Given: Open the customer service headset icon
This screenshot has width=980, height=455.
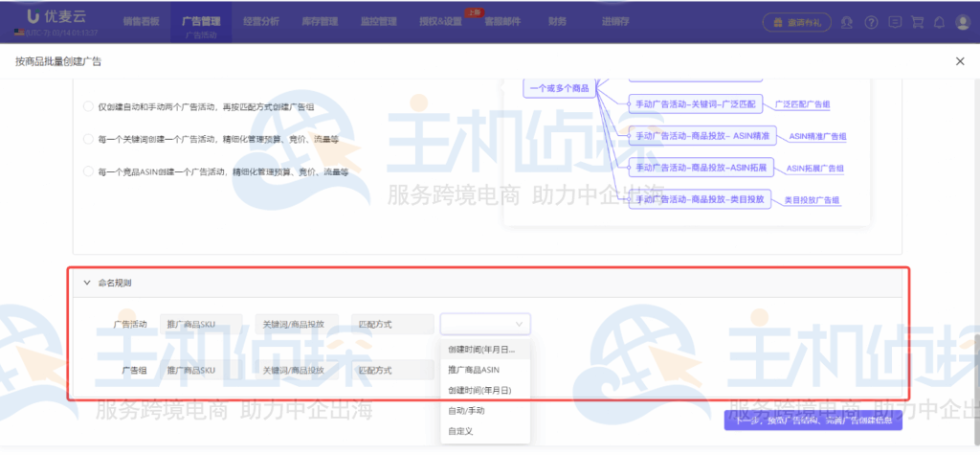Looking at the screenshot, I should pos(847,23).
